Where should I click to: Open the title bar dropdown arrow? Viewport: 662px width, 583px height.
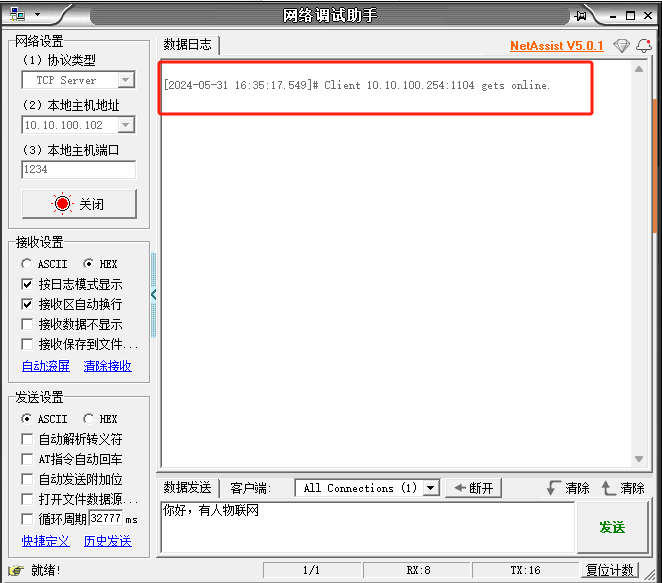click(x=38, y=15)
